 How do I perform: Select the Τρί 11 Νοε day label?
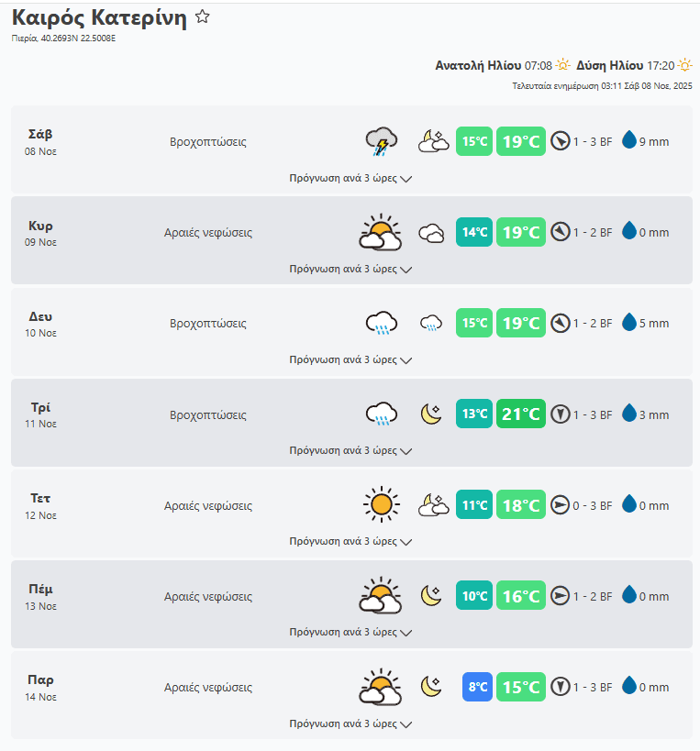(40, 414)
